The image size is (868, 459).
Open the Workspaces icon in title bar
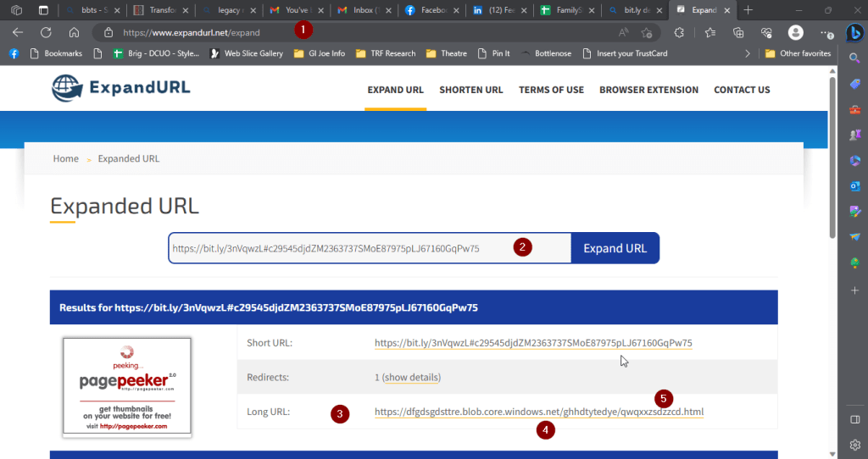17,10
